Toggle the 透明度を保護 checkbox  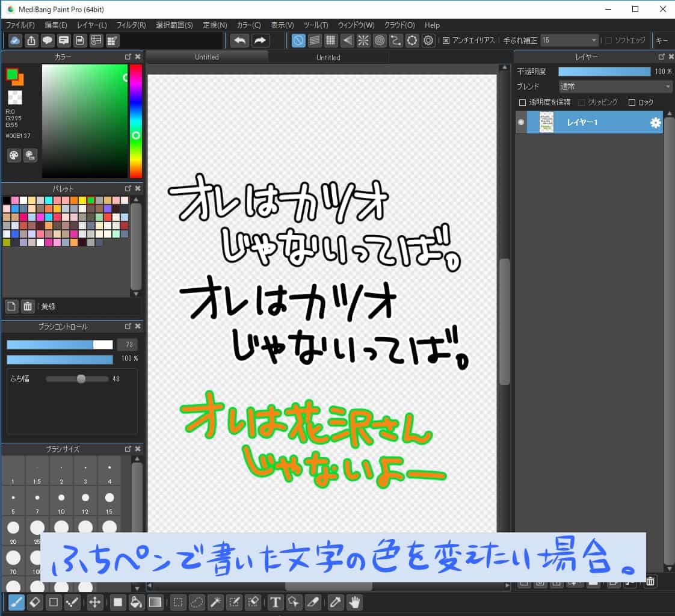[x=522, y=102]
